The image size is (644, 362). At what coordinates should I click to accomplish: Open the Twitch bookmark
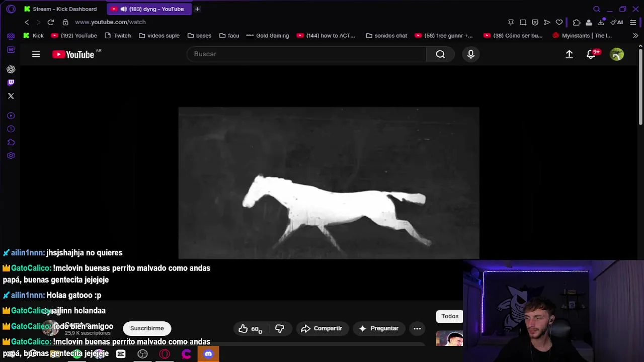[x=118, y=36]
